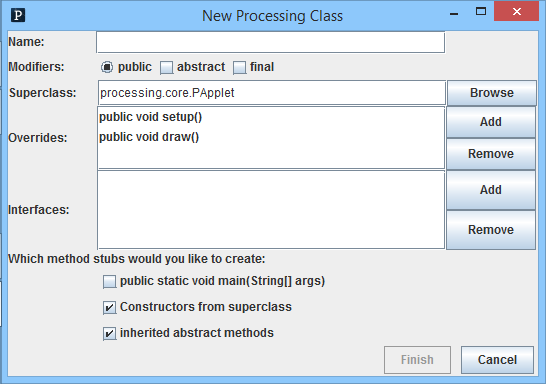This screenshot has height=384, width=546.
Task: Minimize the New Processing Class window
Action: pyautogui.click(x=454, y=14)
